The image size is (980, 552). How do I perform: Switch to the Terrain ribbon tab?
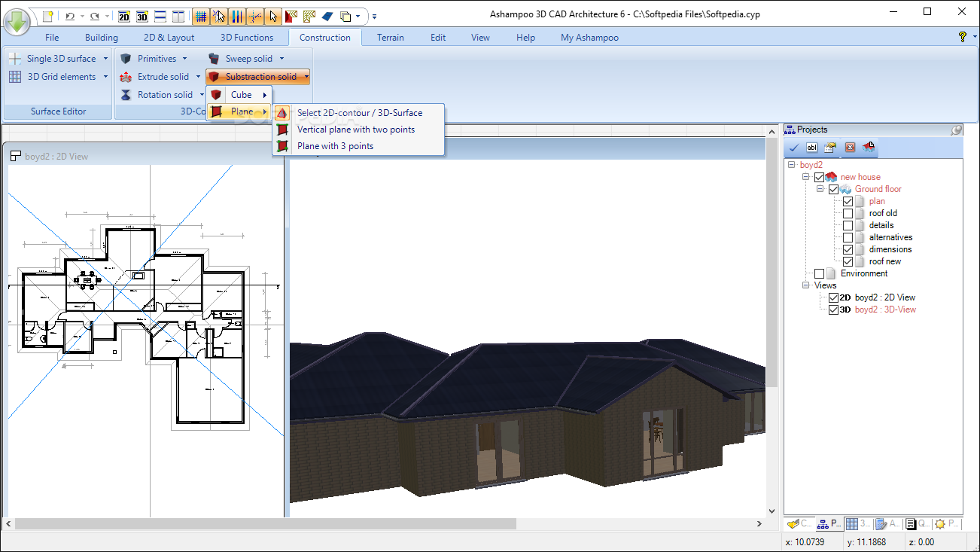click(391, 38)
